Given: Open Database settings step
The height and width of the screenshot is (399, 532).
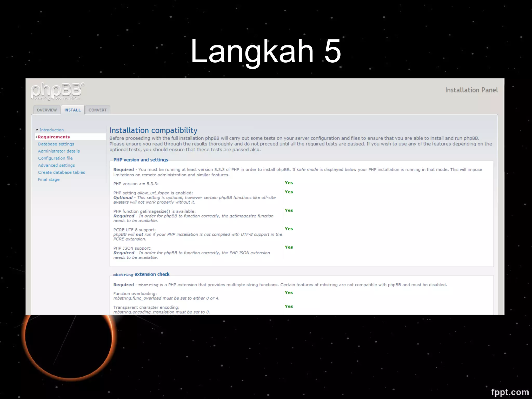Looking at the screenshot, I should point(56,144).
